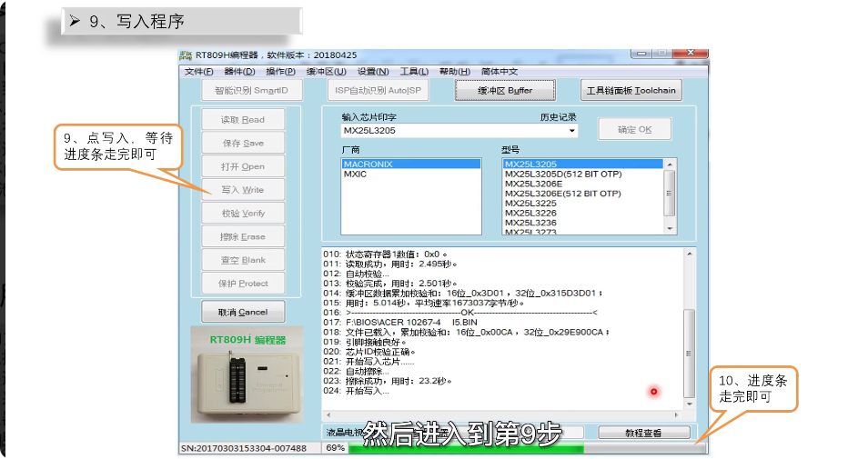Open the 工具(L) menu

pyautogui.click(x=414, y=72)
